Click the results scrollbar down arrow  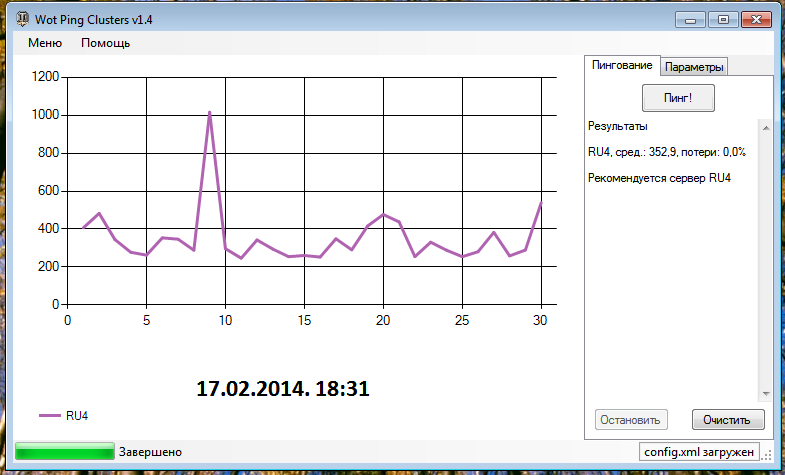tap(765, 394)
